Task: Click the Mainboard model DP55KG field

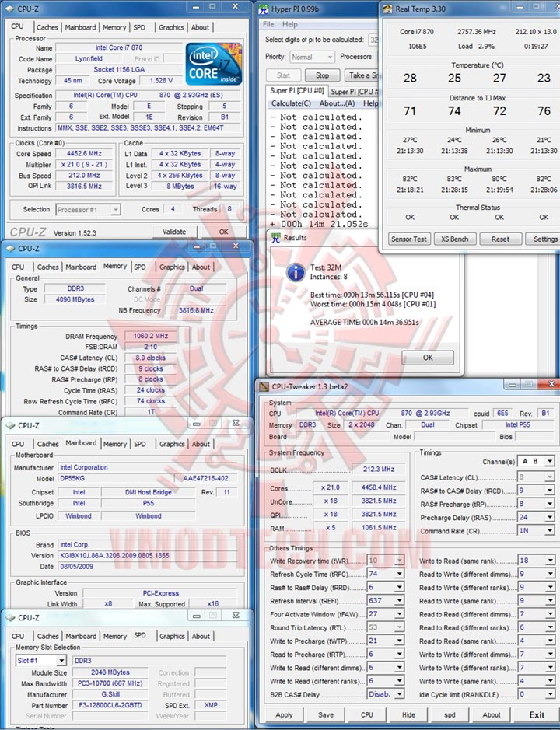Action: click(116, 479)
